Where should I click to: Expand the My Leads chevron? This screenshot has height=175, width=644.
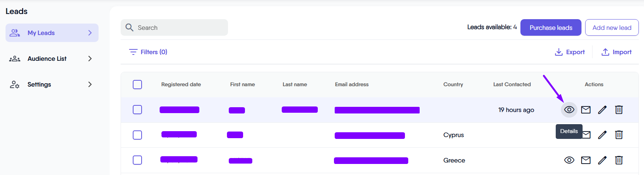tap(90, 33)
